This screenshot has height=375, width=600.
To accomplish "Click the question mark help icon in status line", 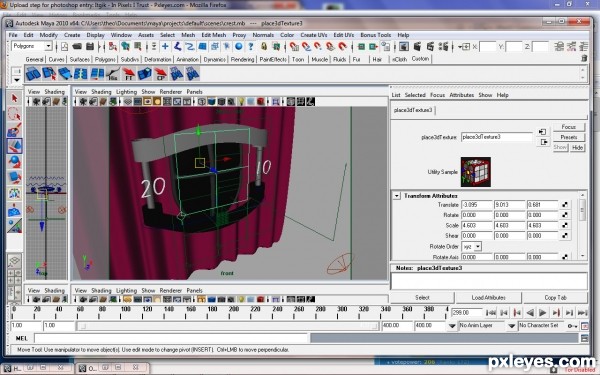I will 251,47.
